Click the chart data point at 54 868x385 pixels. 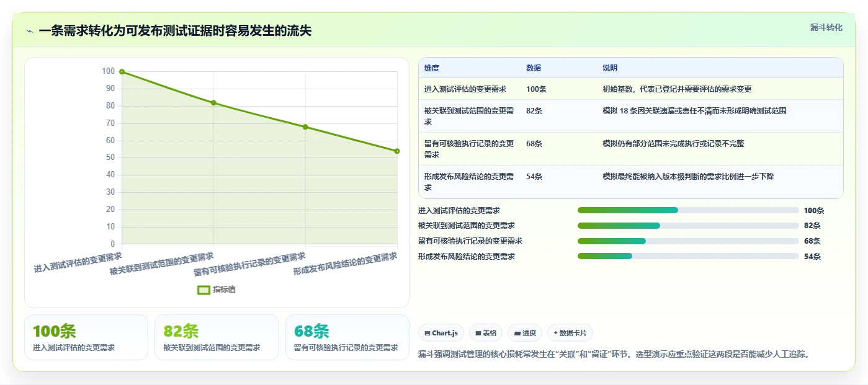pos(397,151)
